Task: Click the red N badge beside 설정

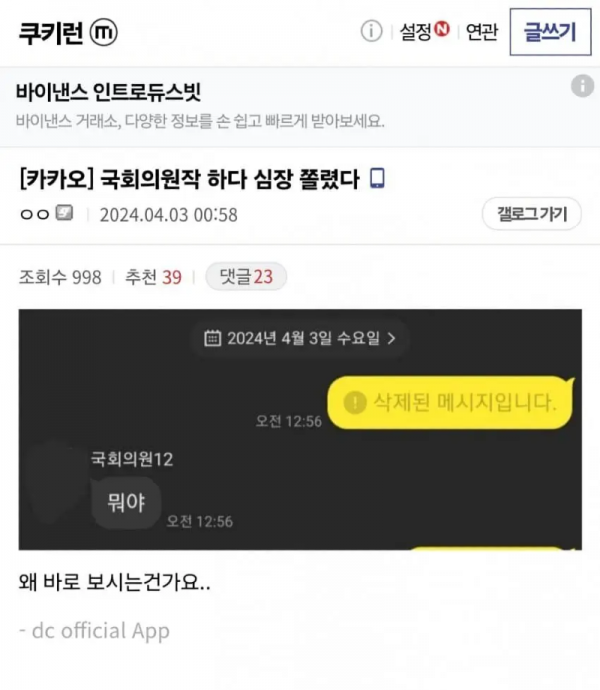Action: coord(442,29)
